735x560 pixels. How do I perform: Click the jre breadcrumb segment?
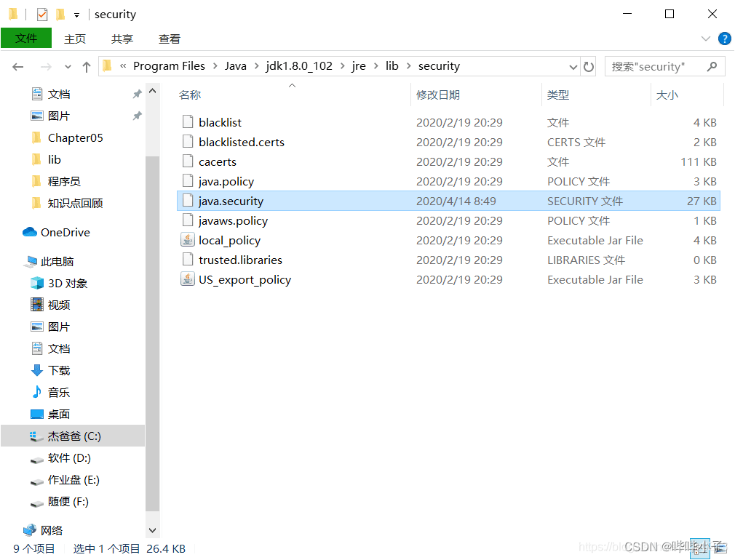coord(359,66)
